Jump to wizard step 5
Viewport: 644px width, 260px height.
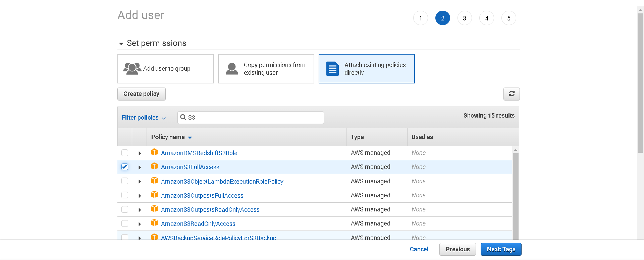point(509,18)
